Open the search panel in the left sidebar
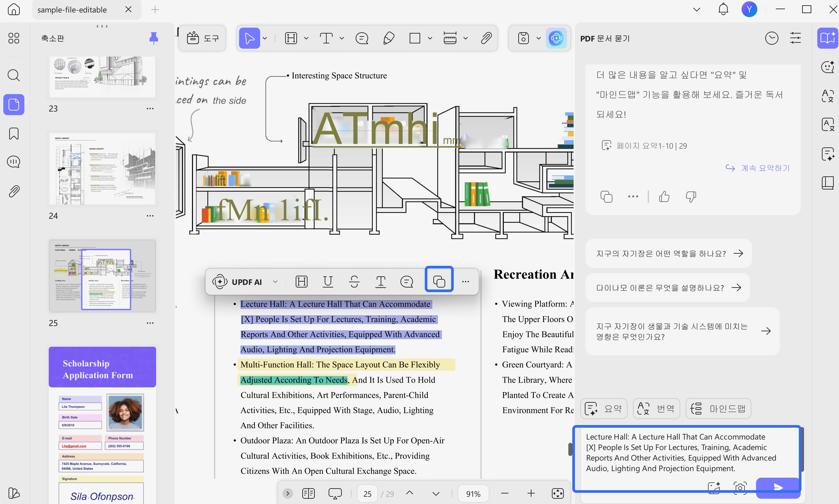Image resolution: width=839 pixels, height=504 pixels. point(14,75)
